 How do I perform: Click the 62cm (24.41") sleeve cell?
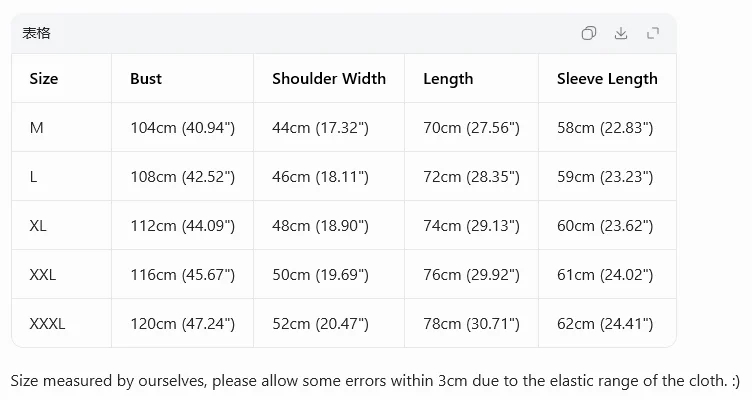tap(605, 324)
